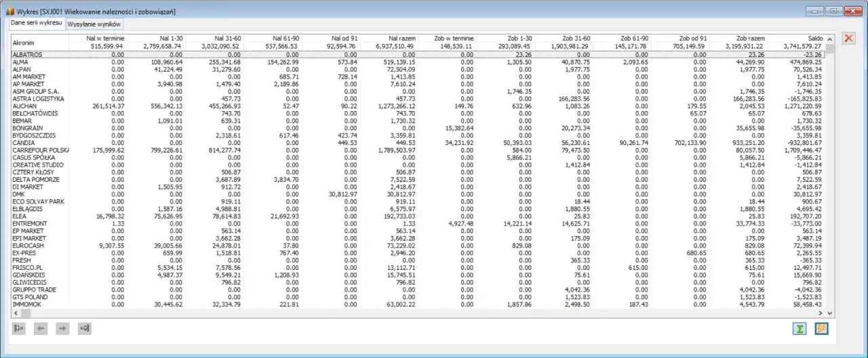Click the red X icon beside the table

[848, 38]
